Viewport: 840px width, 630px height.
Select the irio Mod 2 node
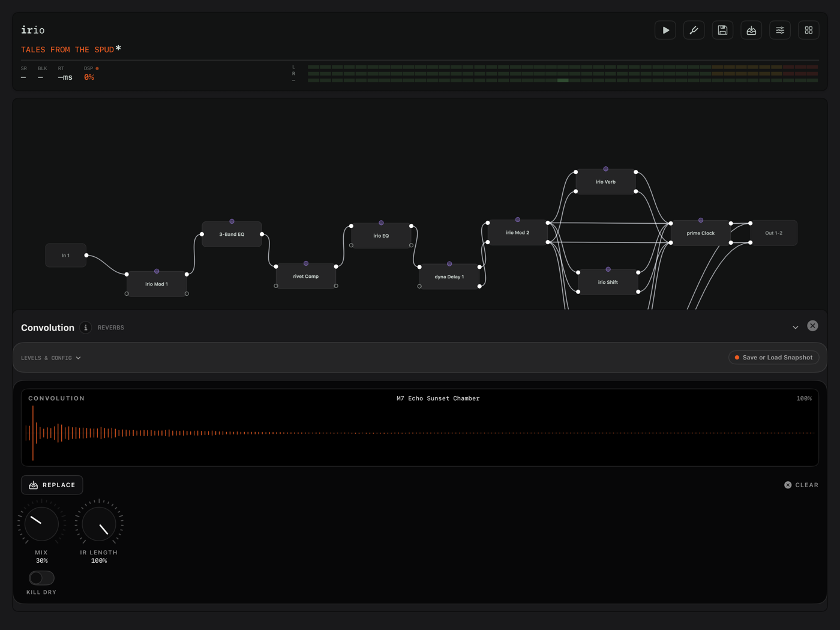click(x=518, y=233)
